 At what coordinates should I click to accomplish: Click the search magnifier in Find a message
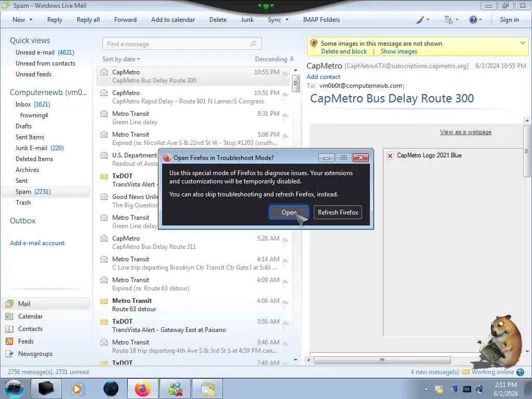click(253, 44)
